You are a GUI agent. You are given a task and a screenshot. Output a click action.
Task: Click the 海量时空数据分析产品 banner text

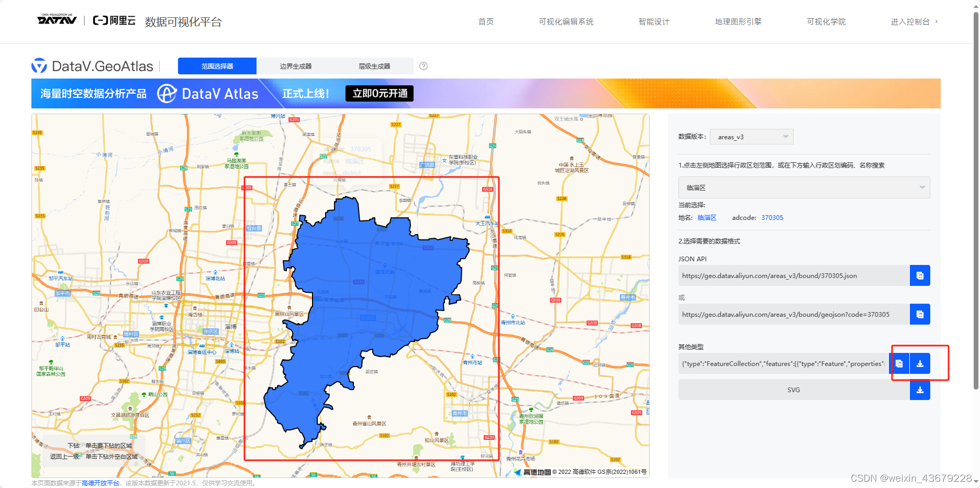coord(94,93)
